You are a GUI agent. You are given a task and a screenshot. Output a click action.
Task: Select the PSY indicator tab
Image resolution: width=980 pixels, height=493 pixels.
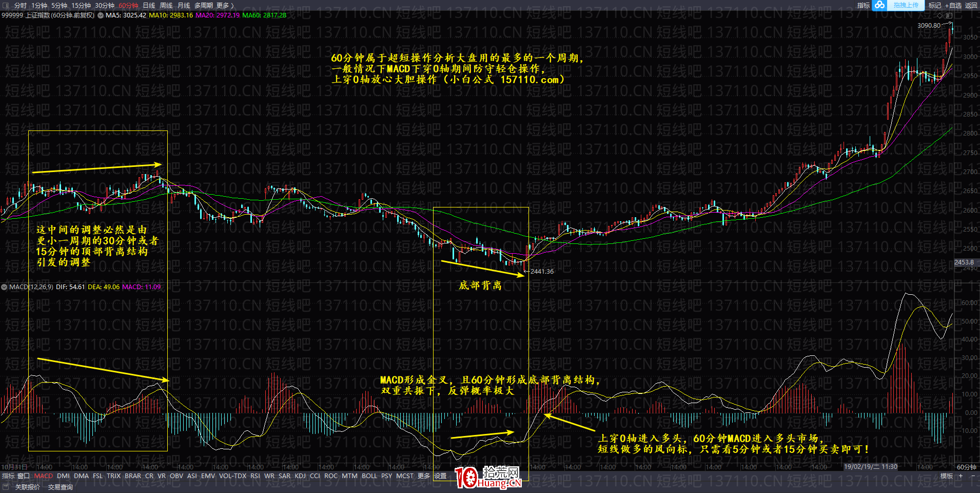click(x=386, y=476)
